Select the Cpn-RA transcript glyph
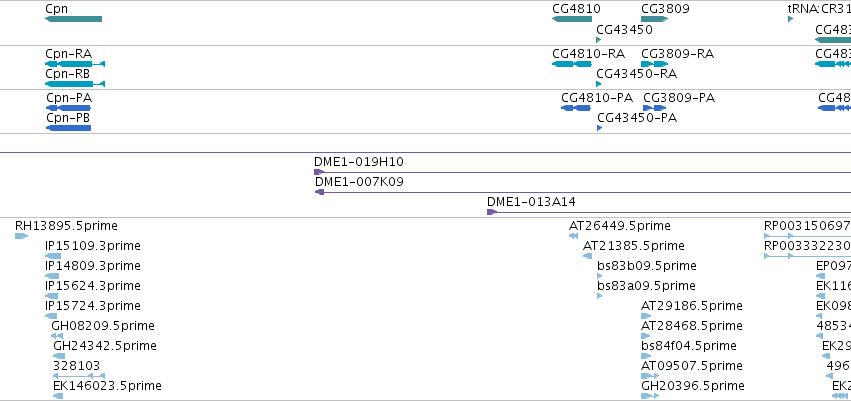Screen dimensions: 851x401 coord(75,64)
